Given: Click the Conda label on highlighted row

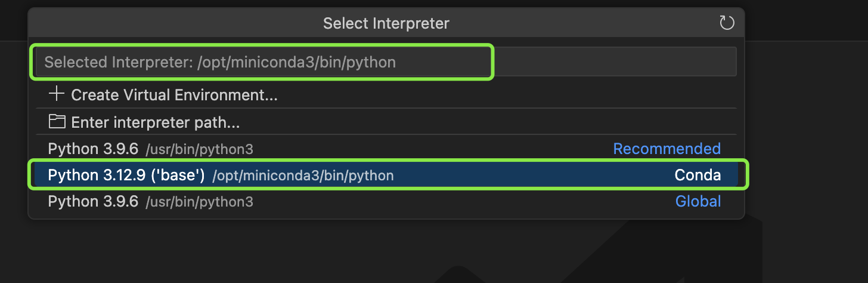Looking at the screenshot, I should tap(697, 175).
